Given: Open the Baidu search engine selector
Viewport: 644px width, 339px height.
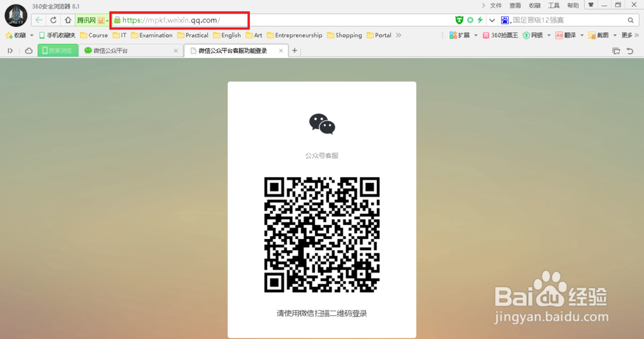Looking at the screenshot, I should 506,20.
